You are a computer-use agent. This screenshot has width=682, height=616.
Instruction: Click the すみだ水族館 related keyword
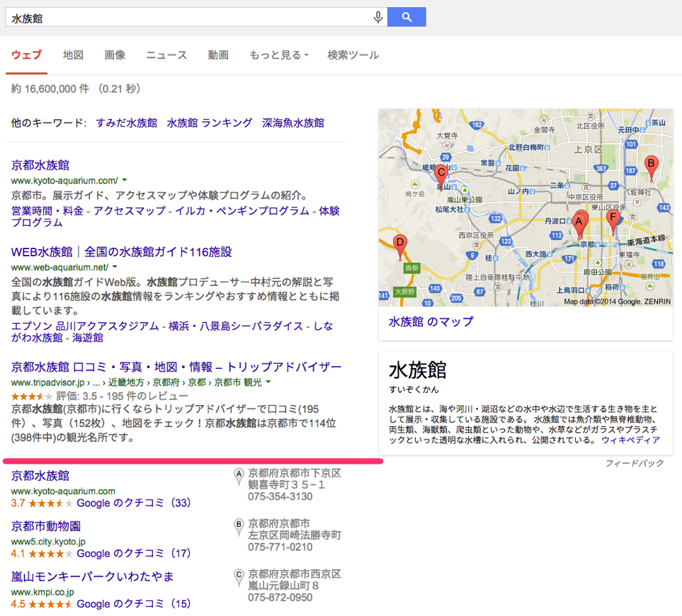[127, 123]
